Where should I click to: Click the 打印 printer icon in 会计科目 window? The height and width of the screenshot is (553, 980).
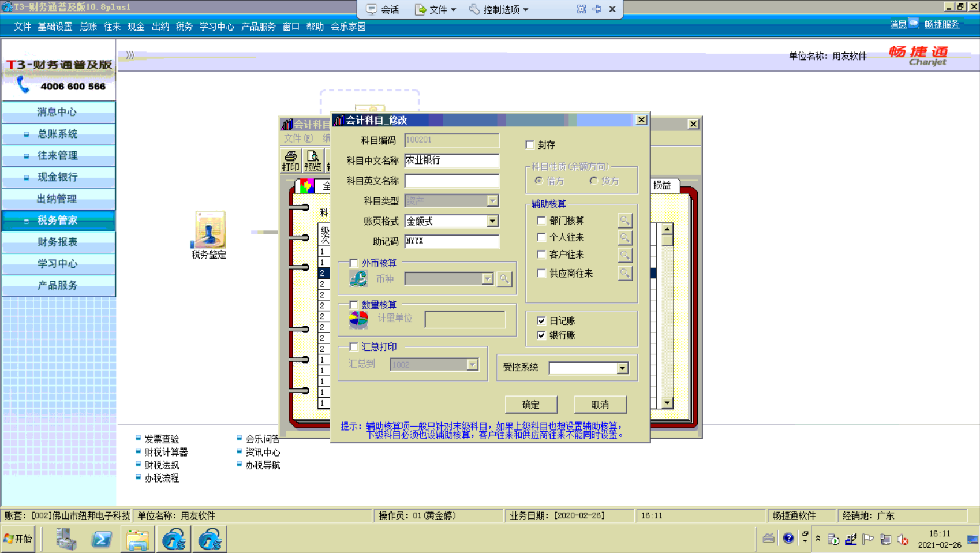click(290, 160)
